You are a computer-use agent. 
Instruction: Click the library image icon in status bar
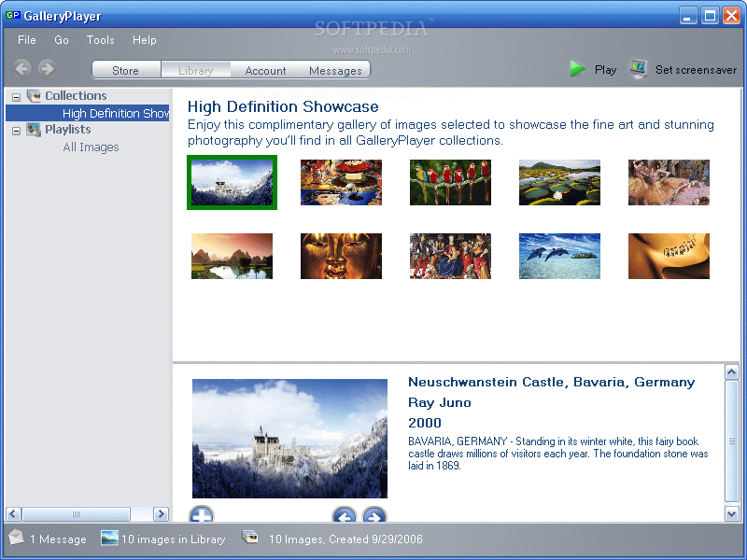click(109, 539)
